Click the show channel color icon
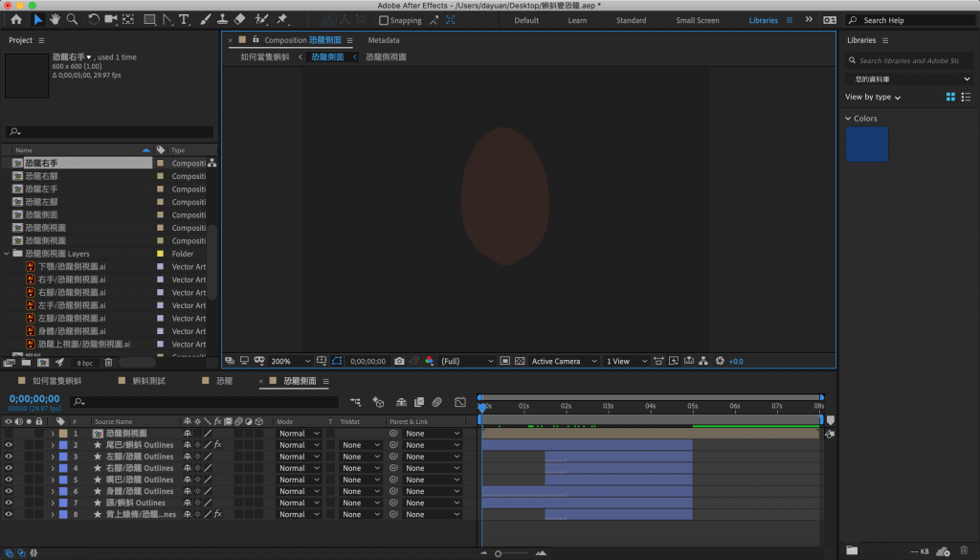Viewport: 980px width, 560px height. click(429, 361)
